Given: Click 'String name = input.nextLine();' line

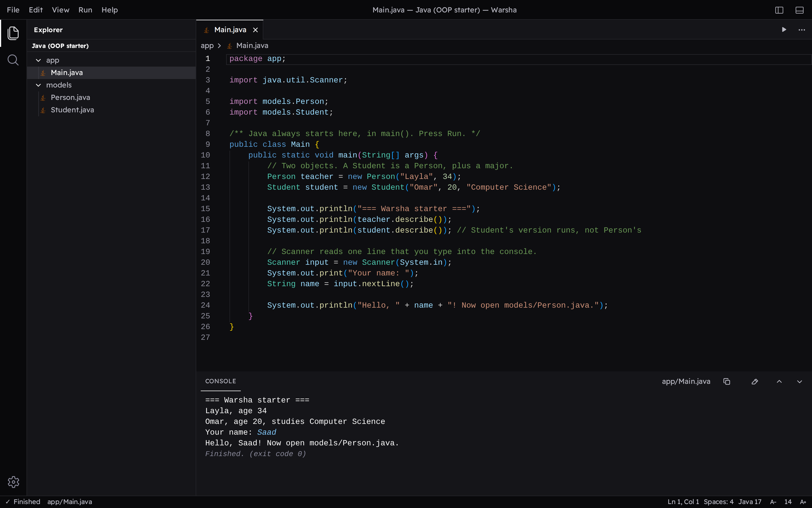Looking at the screenshot, I should pyautogui.click(x=340, y=284).
